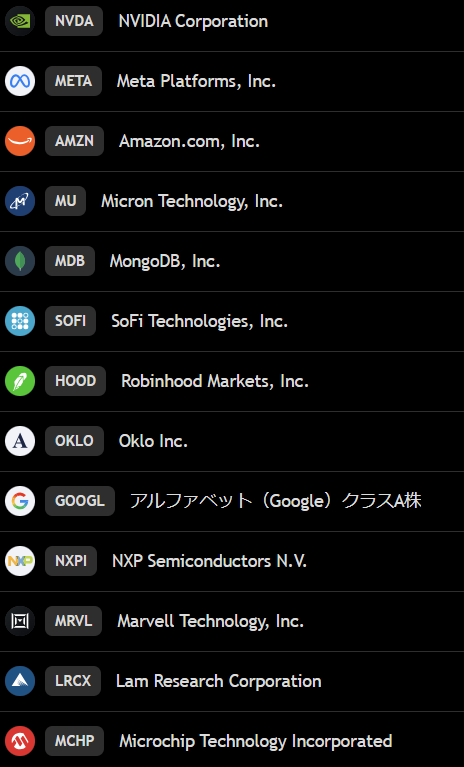
Task: Select the MRVL ticker badge
Action: (73, 621)
